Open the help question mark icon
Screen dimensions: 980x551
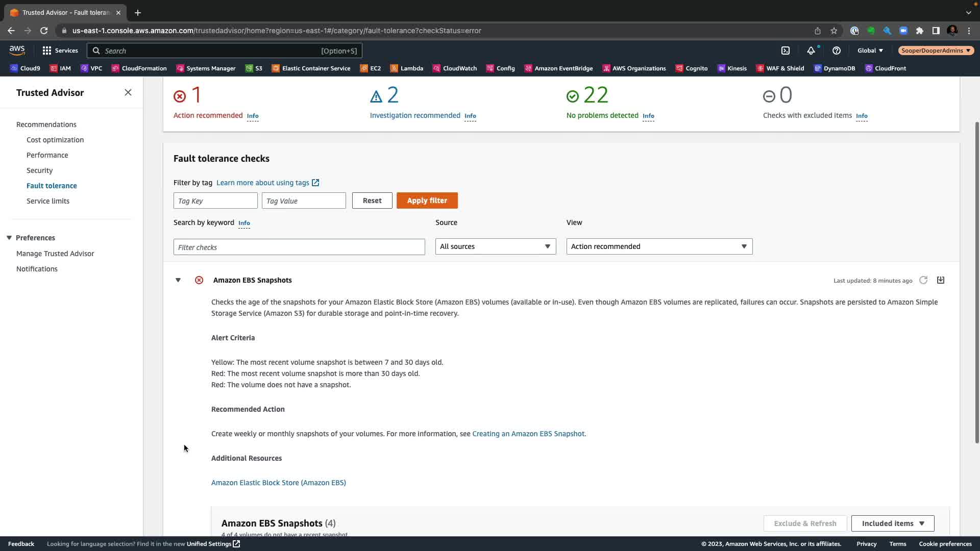click(836, 51)
